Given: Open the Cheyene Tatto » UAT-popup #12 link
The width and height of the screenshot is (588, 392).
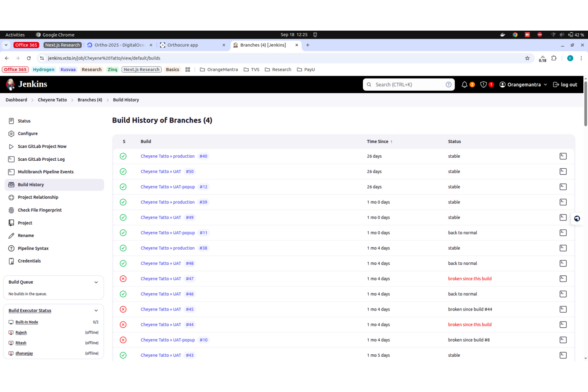Looking at the screenshot, I should (x=168, y=187).
